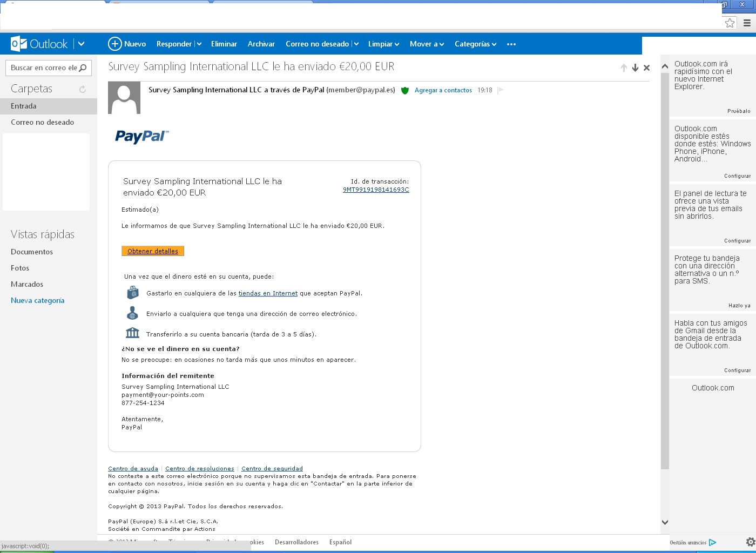Click the scrollbar down arrow
Viewport: 756px width, 553px height.
click(665, 522)
